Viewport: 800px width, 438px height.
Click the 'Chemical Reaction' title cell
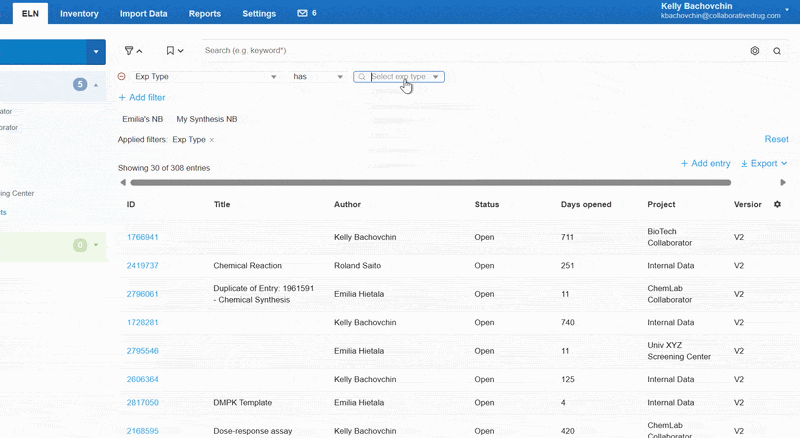(247, 265)
